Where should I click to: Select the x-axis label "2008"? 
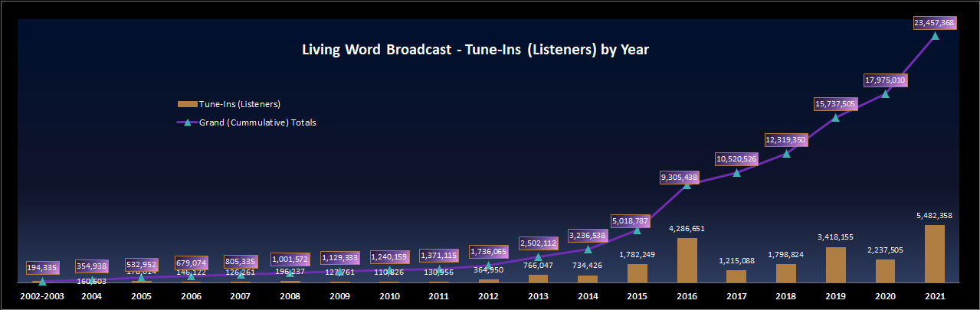[x=290, y=295]
